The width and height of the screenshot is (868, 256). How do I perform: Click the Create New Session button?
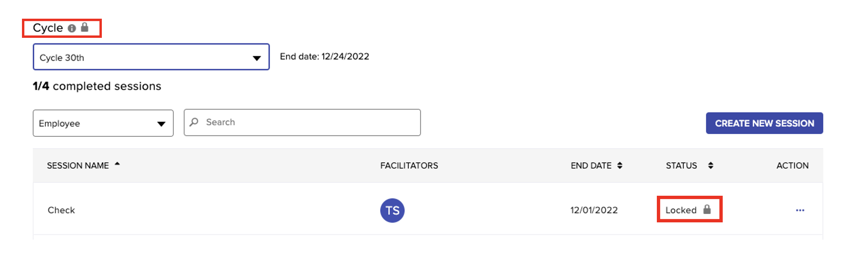764,123
